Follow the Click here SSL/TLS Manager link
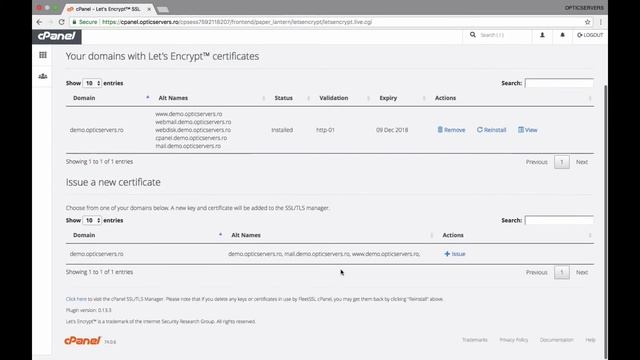Screen dimensions: 640x360 point(76,299)
